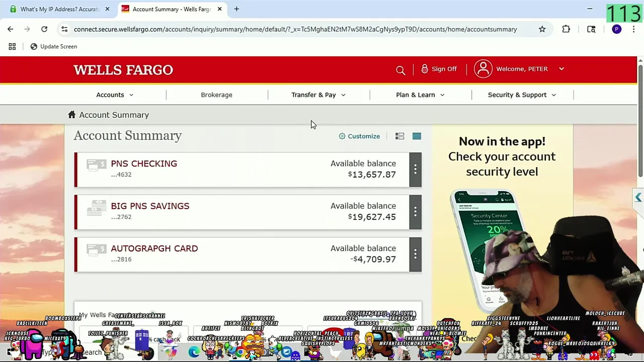Close the Account Summary browser tab
The height and width of the screenshot is (362, 644).
[219, 9]
